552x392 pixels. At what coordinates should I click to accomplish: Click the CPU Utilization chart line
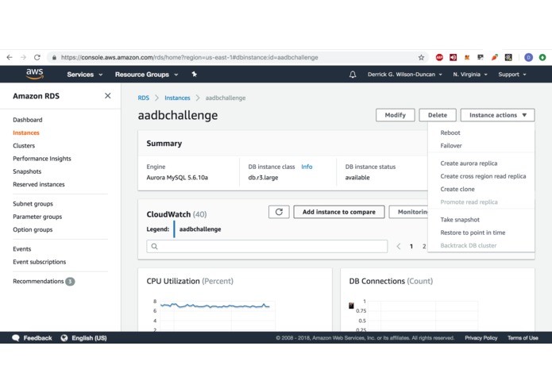[214, 306]
